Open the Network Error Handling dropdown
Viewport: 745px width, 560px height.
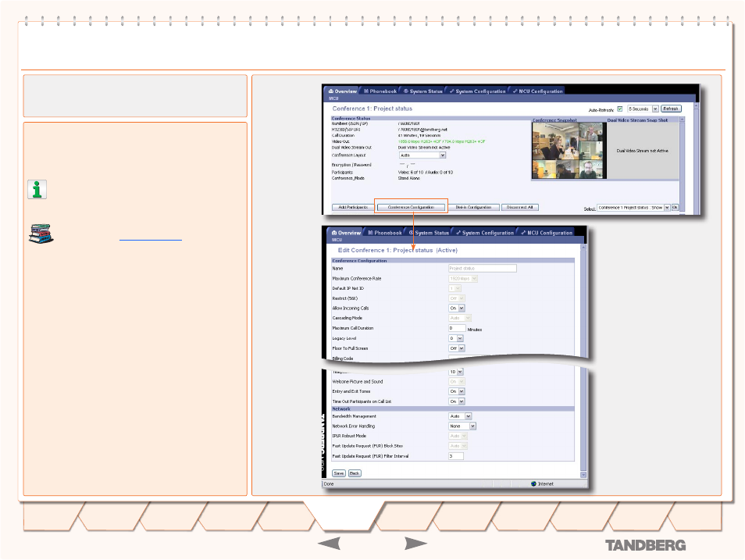tap(462, 426)
